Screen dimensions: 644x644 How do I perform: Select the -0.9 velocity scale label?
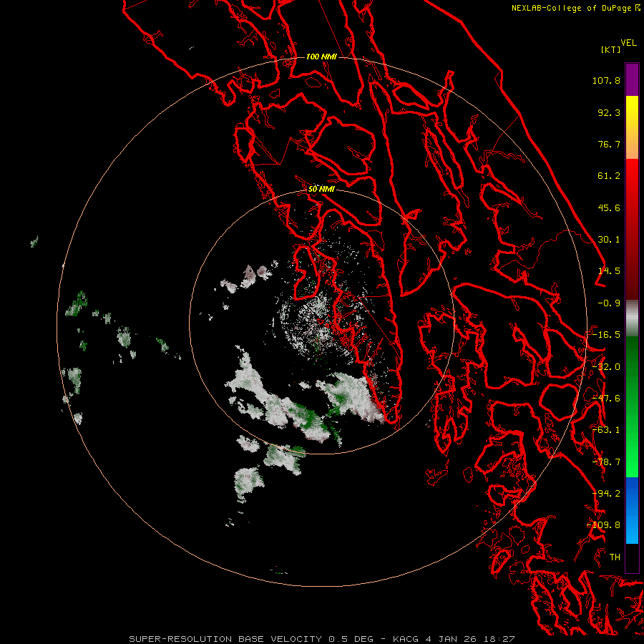click(x=609, y=303)
